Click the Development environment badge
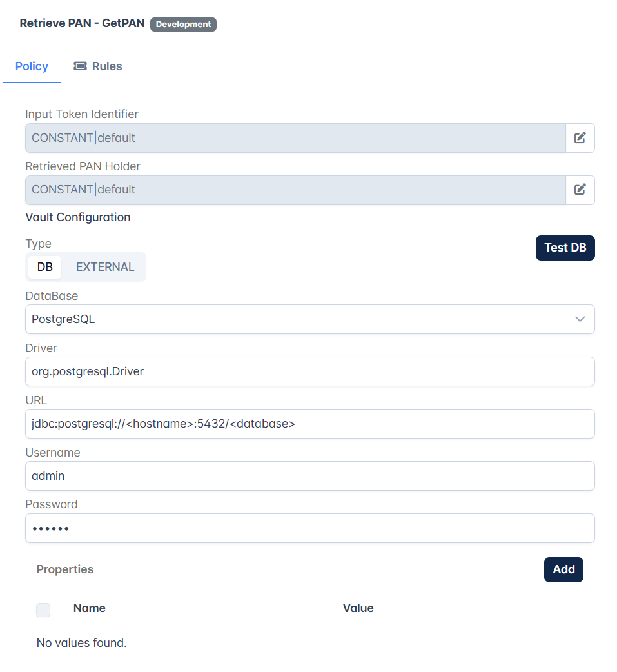617x672 pixels. (183, 25)
